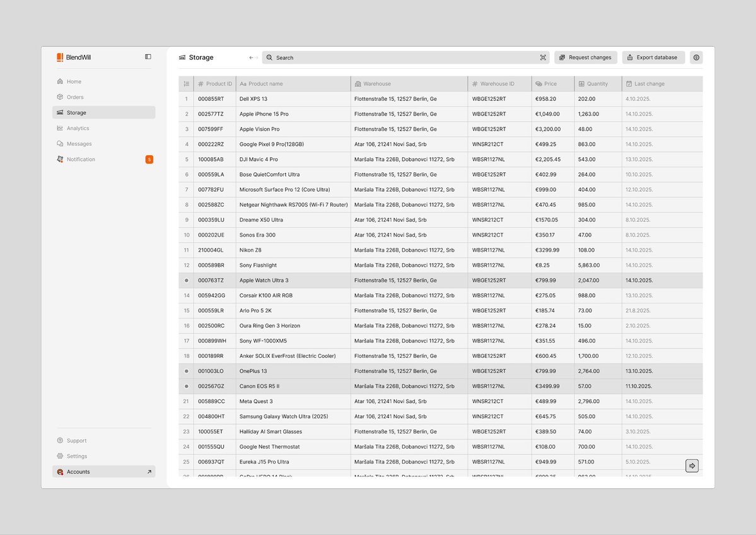The height and width of the screenshot is (535, 756).
Task: Click the scan icon in search bar
Action: [x=543, y=57]
